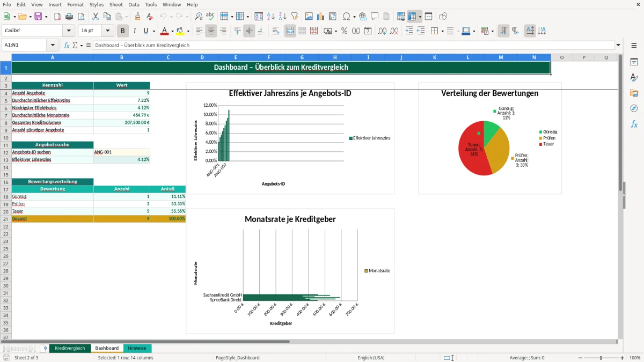Export directly as PDF
This screenshot has height=362, width=644.
click(x=57, y=17)
